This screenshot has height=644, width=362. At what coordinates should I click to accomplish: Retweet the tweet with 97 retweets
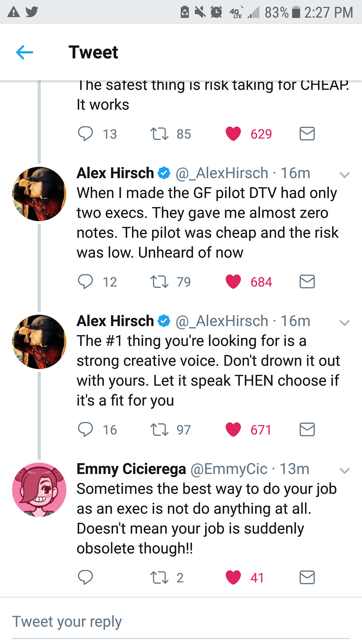[x=159, y=430]
